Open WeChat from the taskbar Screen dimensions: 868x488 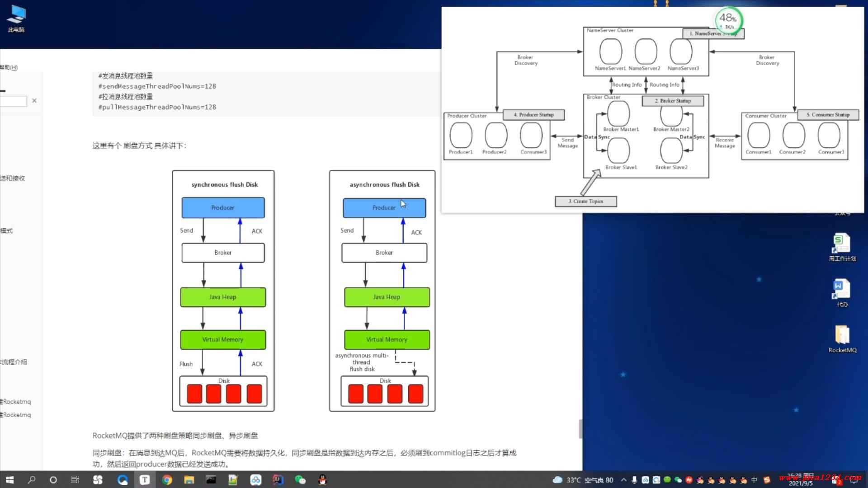coord(300,480)
